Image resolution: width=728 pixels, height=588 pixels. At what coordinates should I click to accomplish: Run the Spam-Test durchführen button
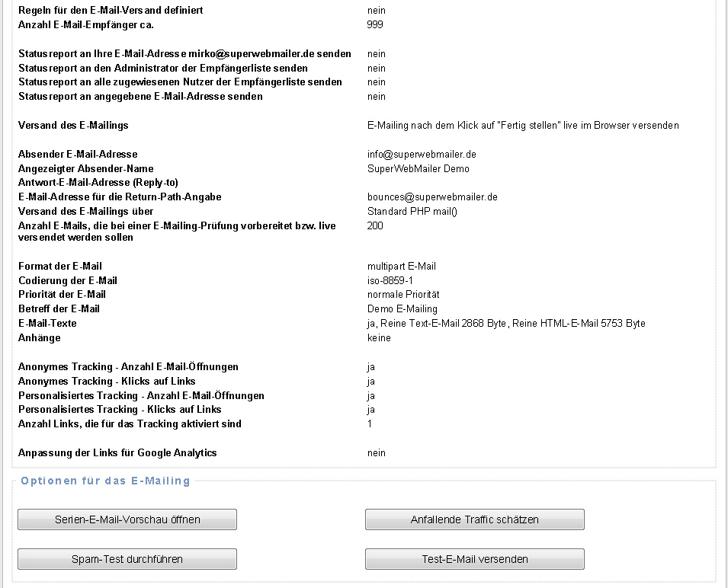pyautogui.click(x=127, y=559)
